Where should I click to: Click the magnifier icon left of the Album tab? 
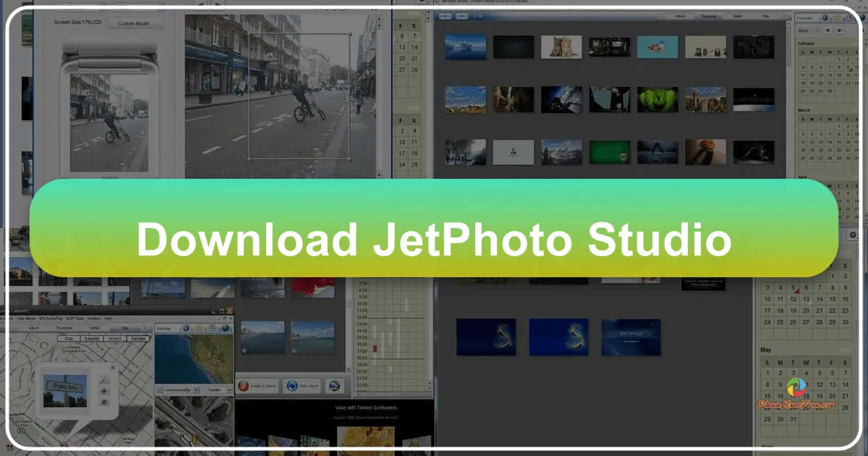[x=14, y=327]
